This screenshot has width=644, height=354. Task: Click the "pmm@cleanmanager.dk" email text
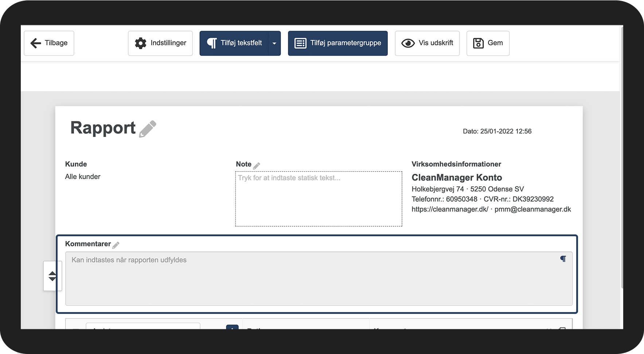(x=533, y=209)
